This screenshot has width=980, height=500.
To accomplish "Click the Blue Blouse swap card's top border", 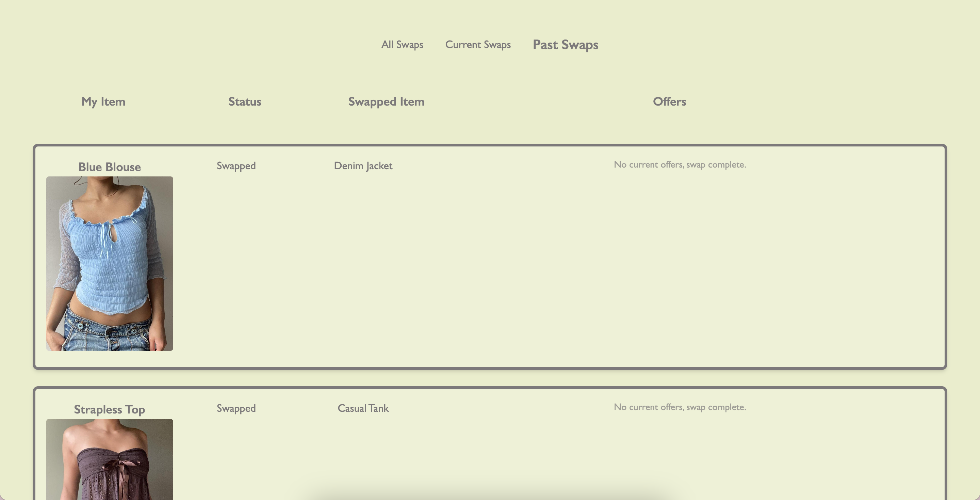I will 490,145.
